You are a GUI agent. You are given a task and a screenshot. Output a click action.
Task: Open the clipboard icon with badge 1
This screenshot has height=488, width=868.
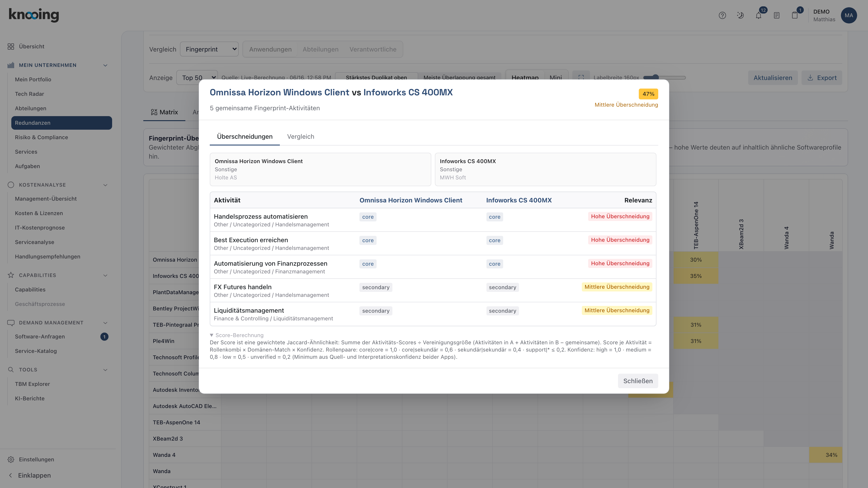(795, 15)
